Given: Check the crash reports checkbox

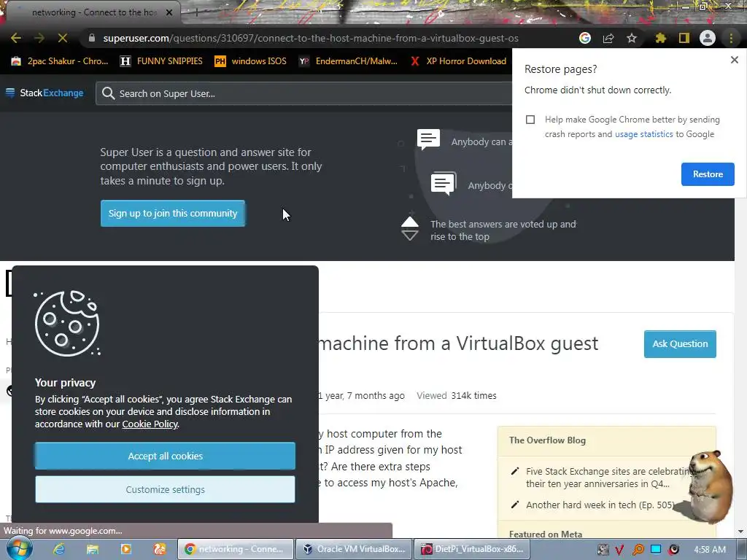Looking at the screenshot, I should (x=530, y=120).
